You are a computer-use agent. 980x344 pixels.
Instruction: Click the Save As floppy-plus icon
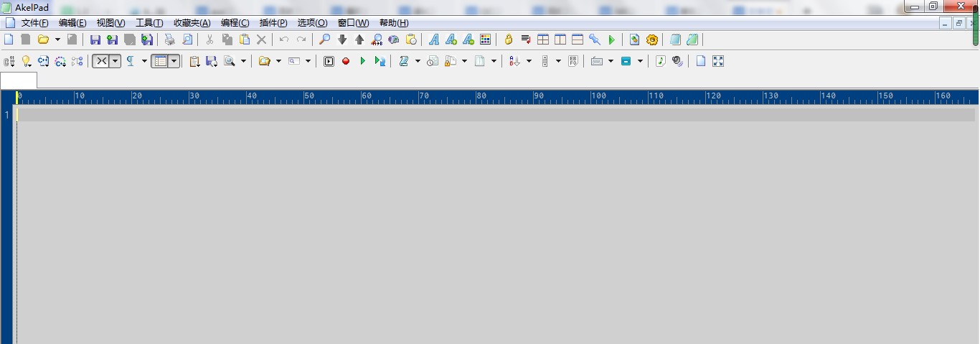(112, 39)
